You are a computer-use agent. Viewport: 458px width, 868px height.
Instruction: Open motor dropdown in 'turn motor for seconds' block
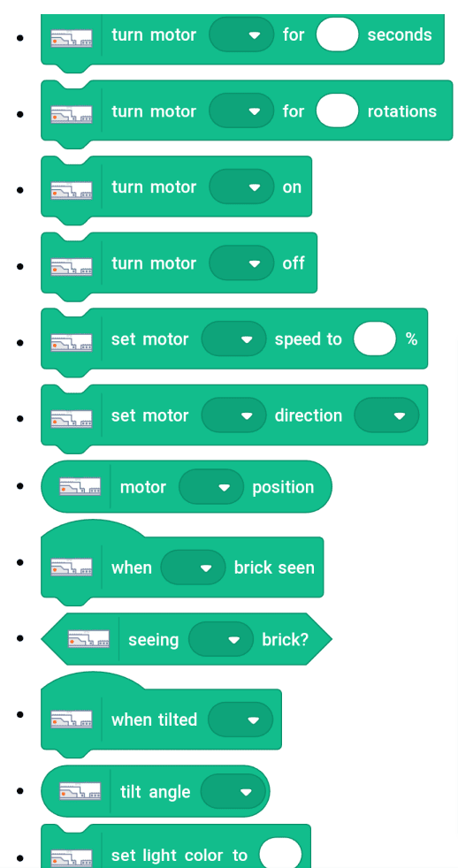point(241,34)
